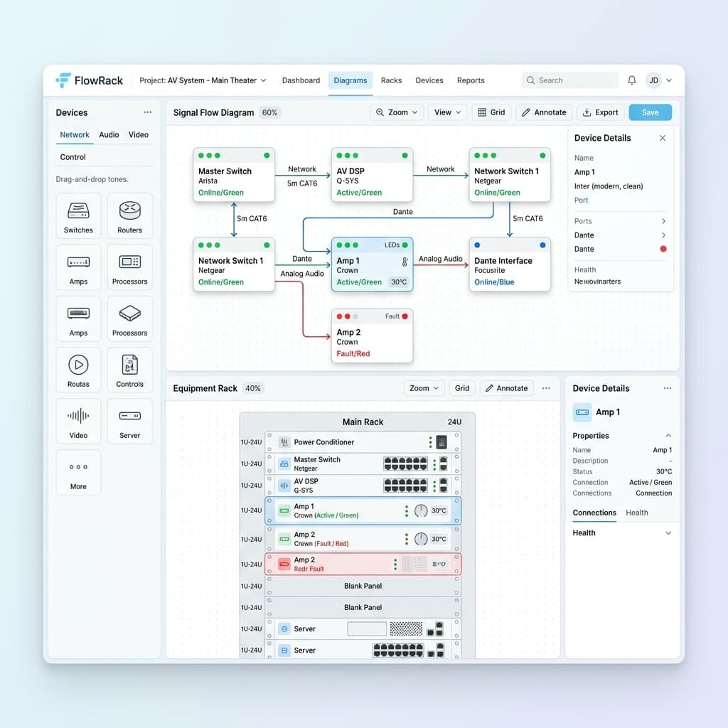Click Amp 1 thermometer icon in diagram
The width and height of the screenshot is (728, 728).
405,262
